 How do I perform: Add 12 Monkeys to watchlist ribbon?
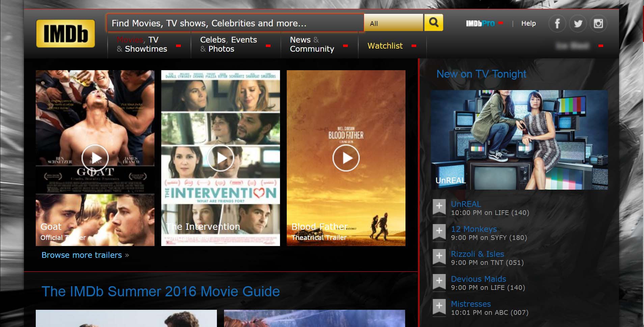439,232
